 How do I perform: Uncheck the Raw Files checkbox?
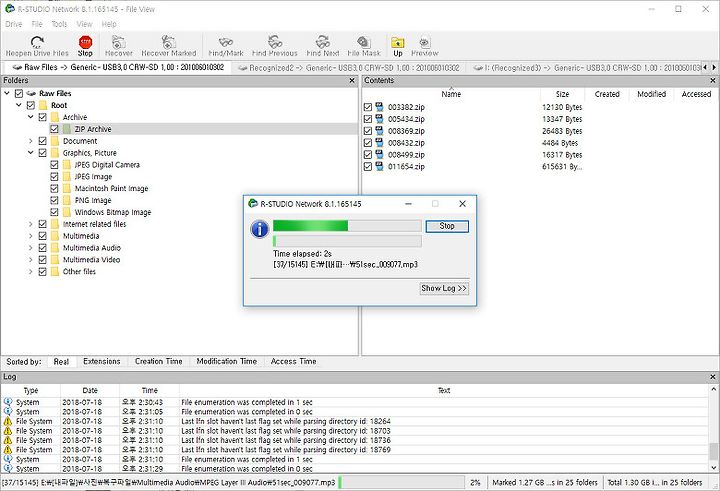(x=19, y=93)
